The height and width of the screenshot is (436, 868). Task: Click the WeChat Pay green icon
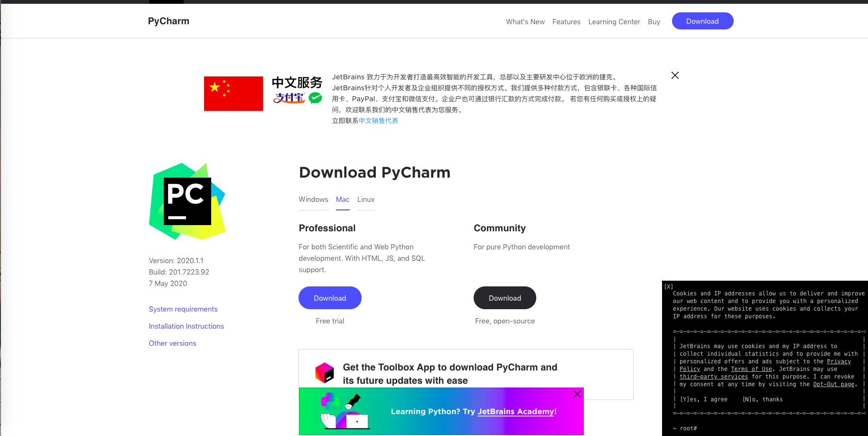coord(315,98)
